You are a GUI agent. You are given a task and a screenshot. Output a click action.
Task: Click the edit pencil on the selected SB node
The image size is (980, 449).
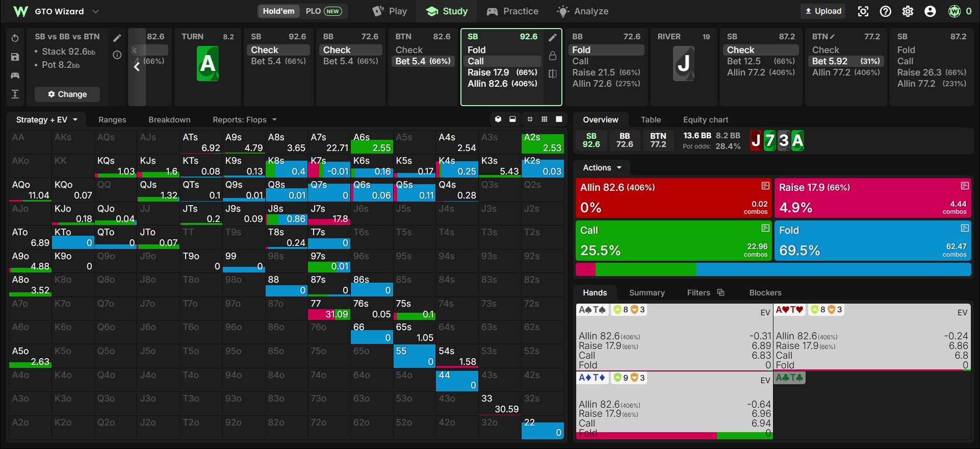(553, 37)
